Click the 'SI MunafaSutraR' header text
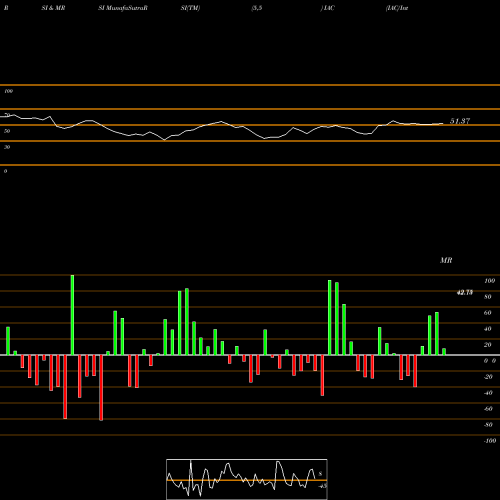Viewport: 500px width, 500px height. (123, 8)
